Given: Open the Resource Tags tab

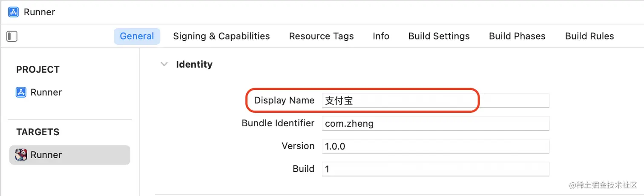Looking at the screenshot, I should pos(321,36).
